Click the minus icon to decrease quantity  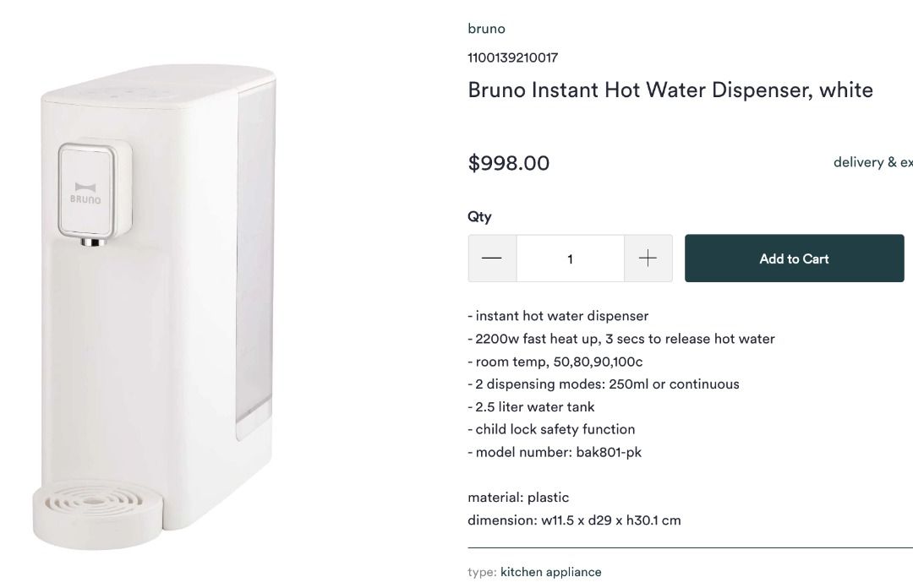pyautogui.click(x=492, y=259)
